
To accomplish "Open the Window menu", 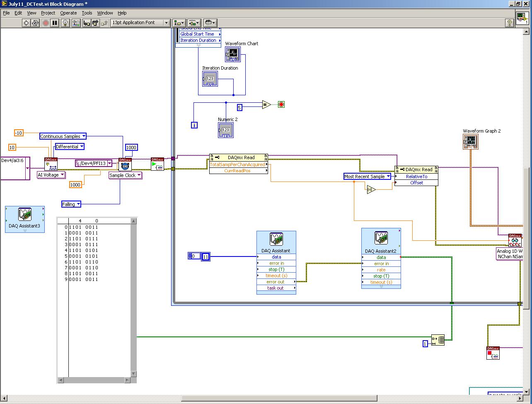I will (105, 13).
